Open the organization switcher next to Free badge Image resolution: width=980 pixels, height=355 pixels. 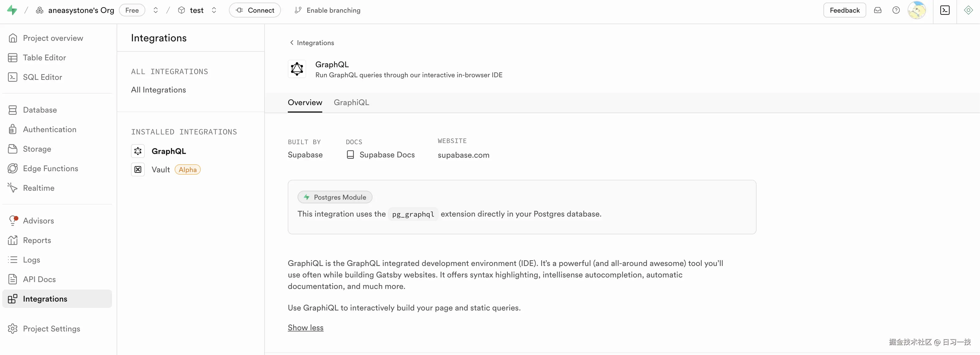tap(156, 10)
